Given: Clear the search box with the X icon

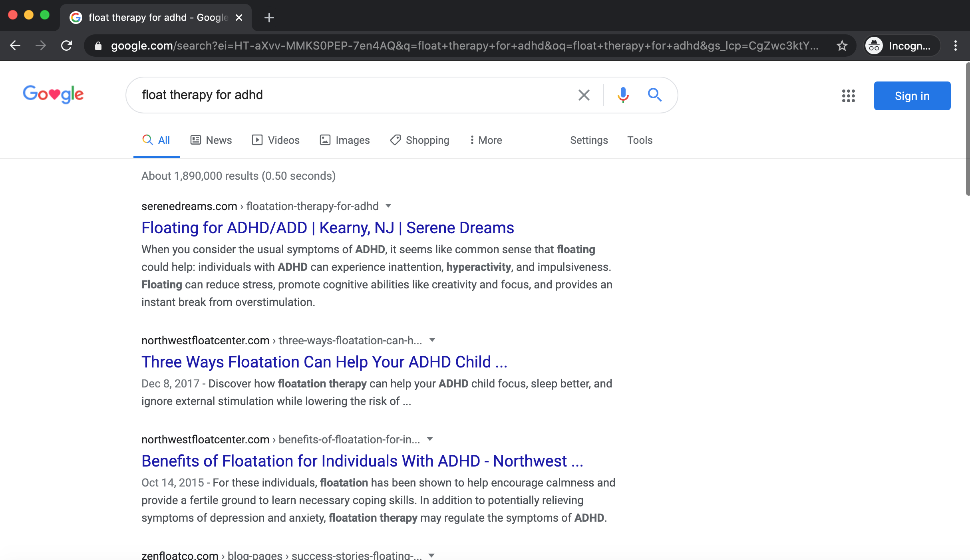Looking at the screenshot, I should pyautogui.click(x=584, y=95).
